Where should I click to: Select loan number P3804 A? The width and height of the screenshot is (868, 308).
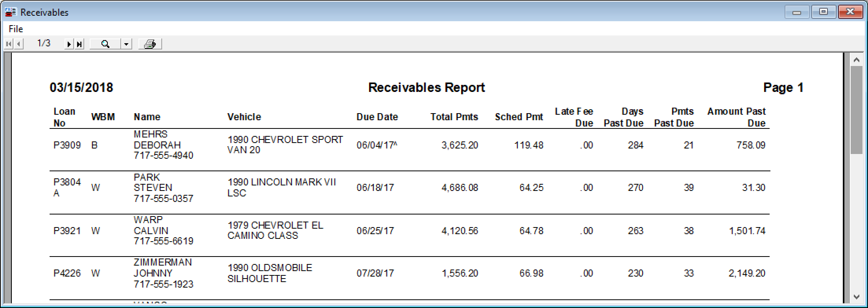tap(67, 188)
